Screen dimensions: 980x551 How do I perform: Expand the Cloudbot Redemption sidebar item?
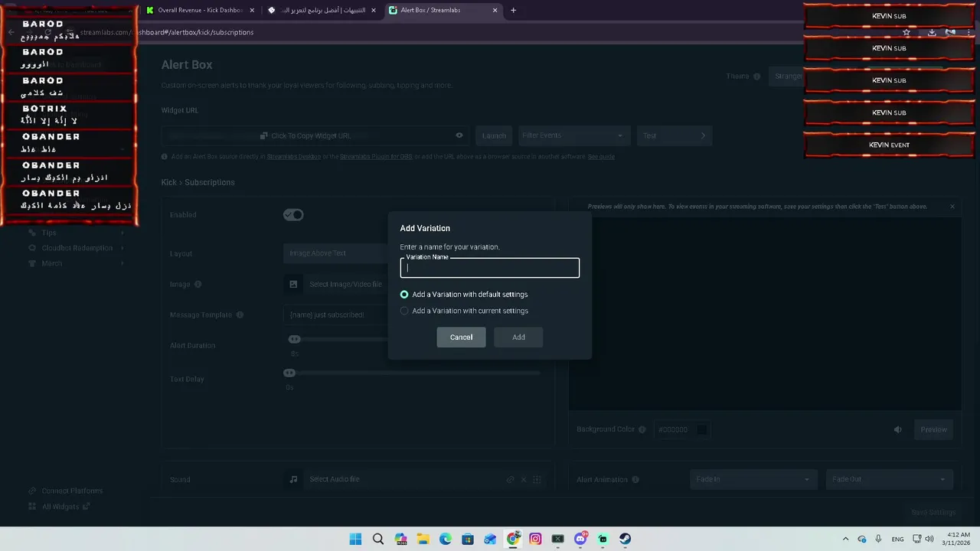click(77, 248)
